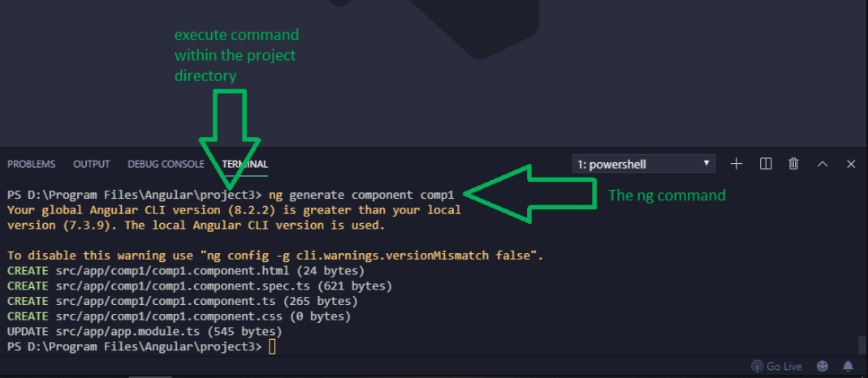This screenshot has width=868, height=378.
Task: Click the terminal scrollbar thumb
Action: click(862, 344)
